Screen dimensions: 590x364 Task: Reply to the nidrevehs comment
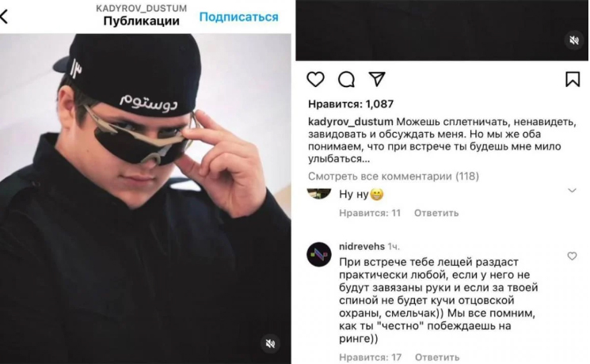437,357
